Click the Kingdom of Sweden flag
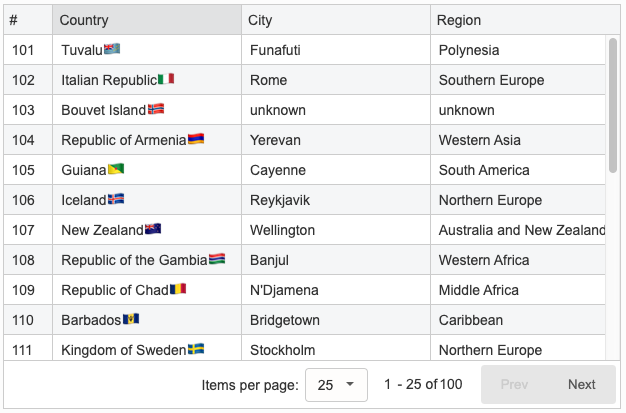This screenshot has height=413, width=626. (x=196, y=349)
